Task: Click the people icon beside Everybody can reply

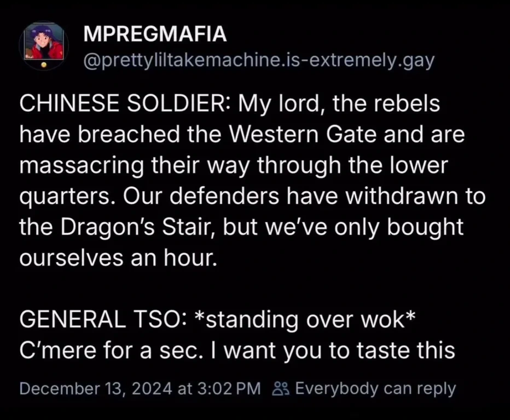Action: 280,389
